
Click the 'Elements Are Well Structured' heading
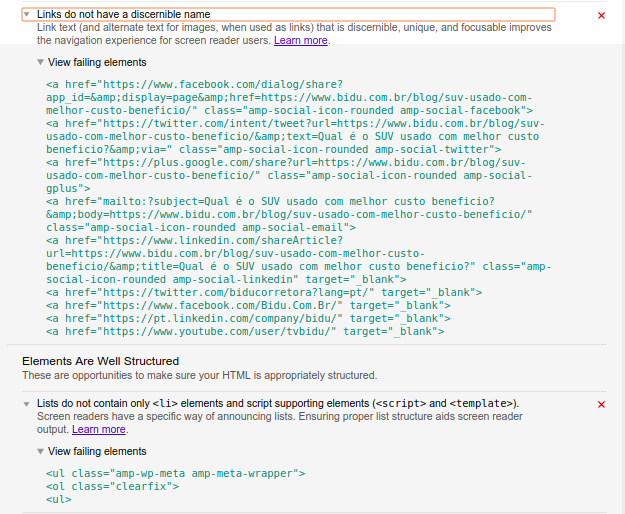tap(100, 361)
